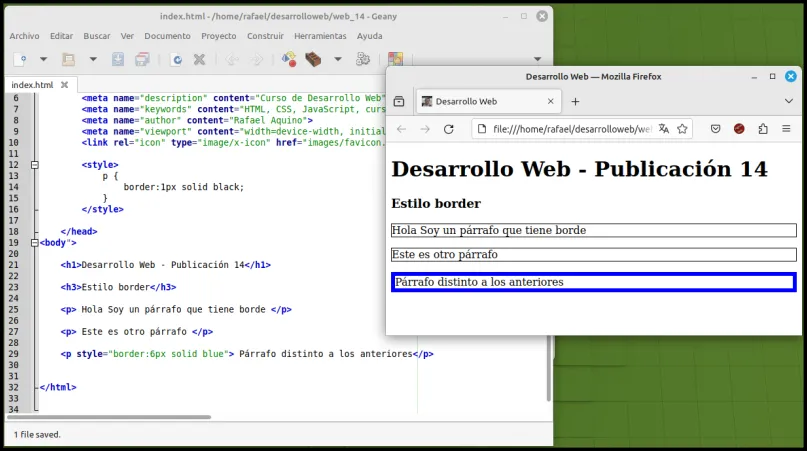Viewport: 807px width, 451px height.
Task: Click the Translate page icon in address bar
Action: [663, 129]
